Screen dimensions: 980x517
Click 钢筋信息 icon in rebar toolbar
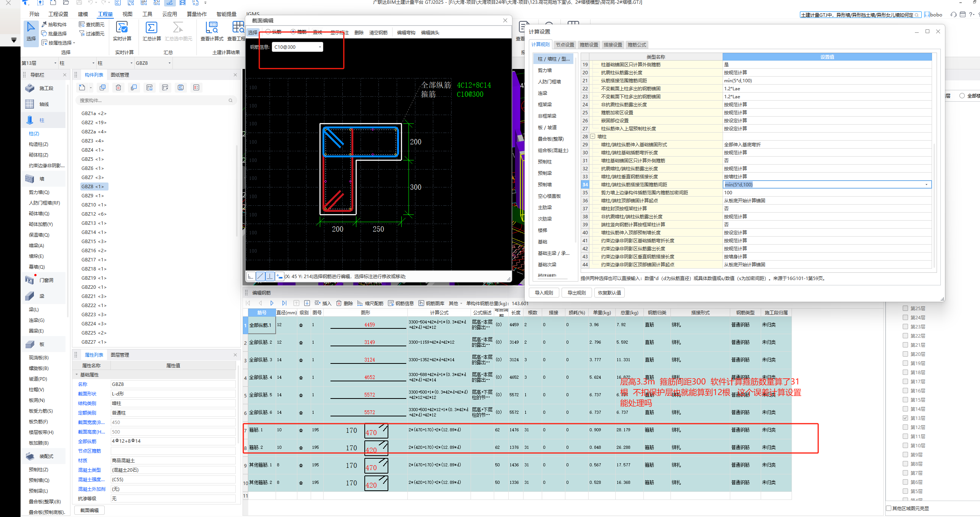[391, 303]
